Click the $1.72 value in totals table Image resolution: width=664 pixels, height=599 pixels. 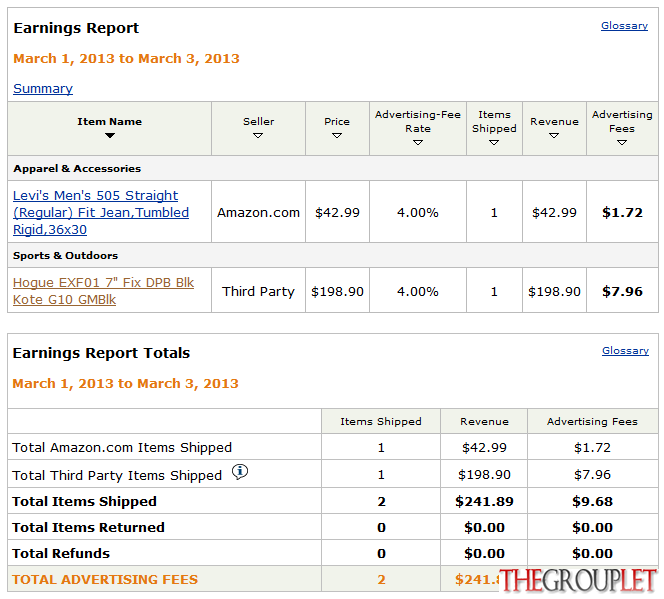(592, 447)
